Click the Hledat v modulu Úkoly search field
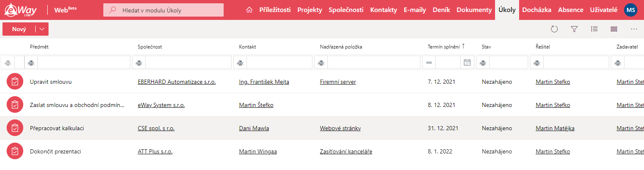The width and height of the screenshot is (644, 170). [x=163, y=10]
